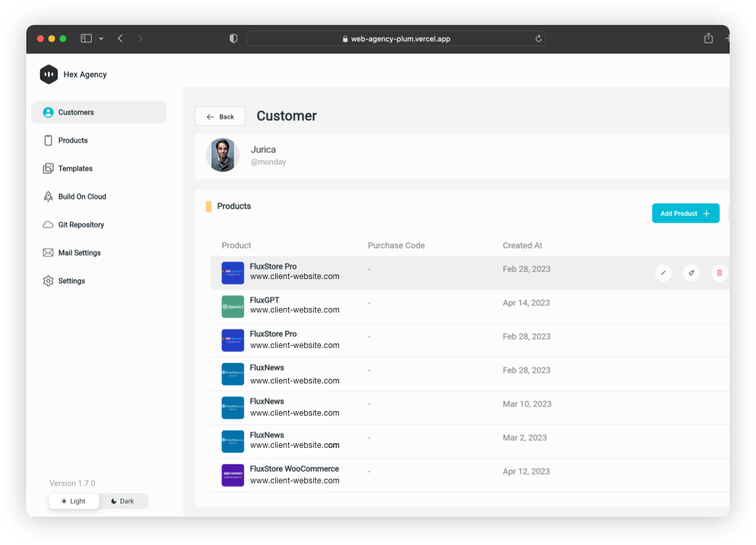Open Mail Settings from sidebar
The image size is (756, 545).
pos(79,253)
